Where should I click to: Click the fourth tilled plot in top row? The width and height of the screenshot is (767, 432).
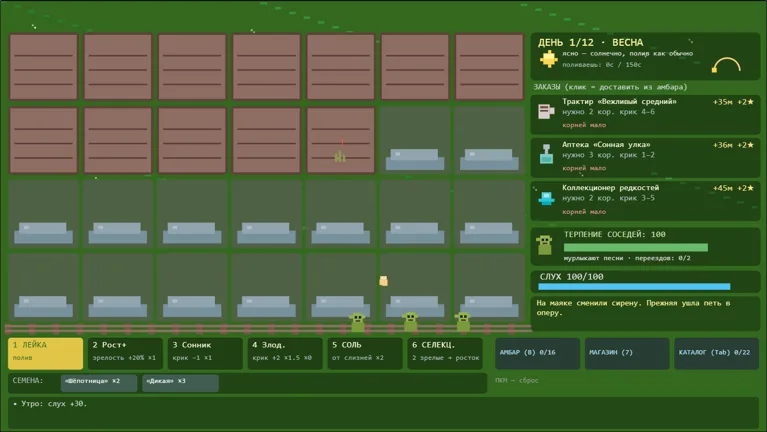(267, 67)
